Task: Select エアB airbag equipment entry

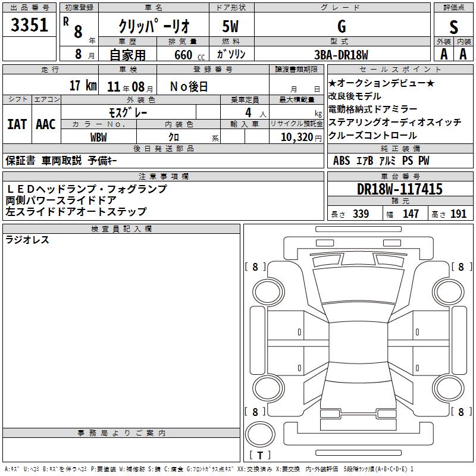Action: click(365, 161)
